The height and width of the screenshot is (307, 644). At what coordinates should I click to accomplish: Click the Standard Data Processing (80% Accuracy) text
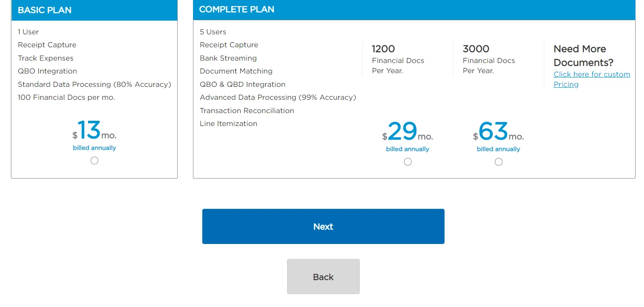[x=94, y=84]
